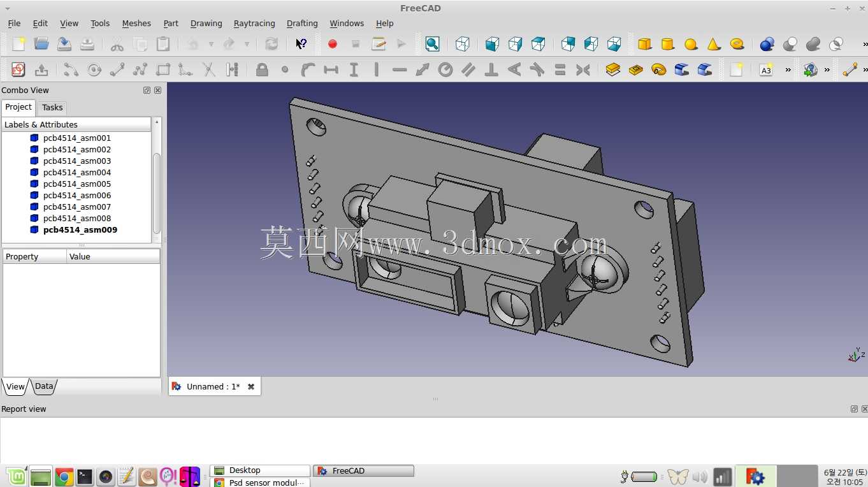Screen dimensions: 868x487
Task: Open the Drafting menu
Action: pyautogui.click(x=302, y=24)
